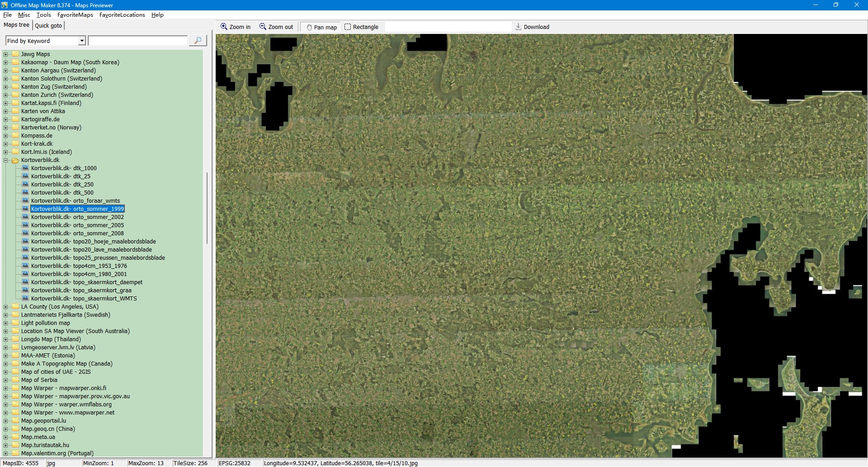Image resolution: width=868 pixels, height=467 pixels.
Task: Click the maps tree vertical scrollbar
Action: pos(207,208)
